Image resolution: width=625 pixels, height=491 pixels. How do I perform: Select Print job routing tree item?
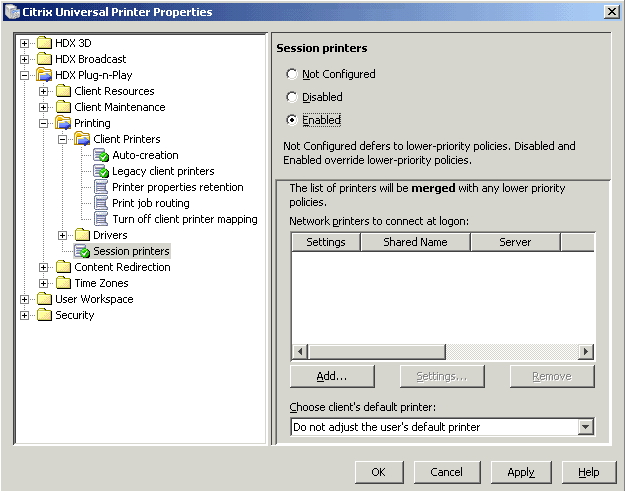[151, 203]
